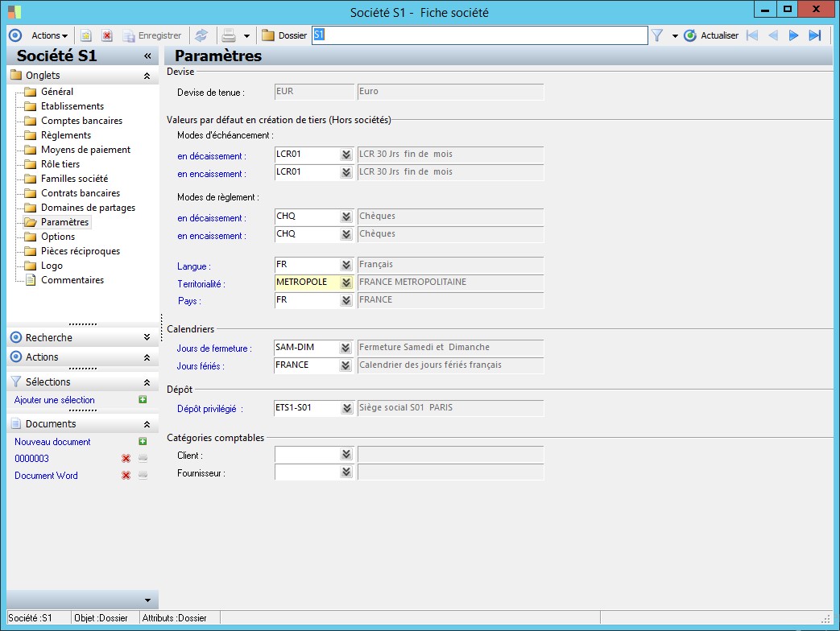
Task: Click the refresh arrows toolbar icon
Action: pyautogui.click(x=201, y=35)
